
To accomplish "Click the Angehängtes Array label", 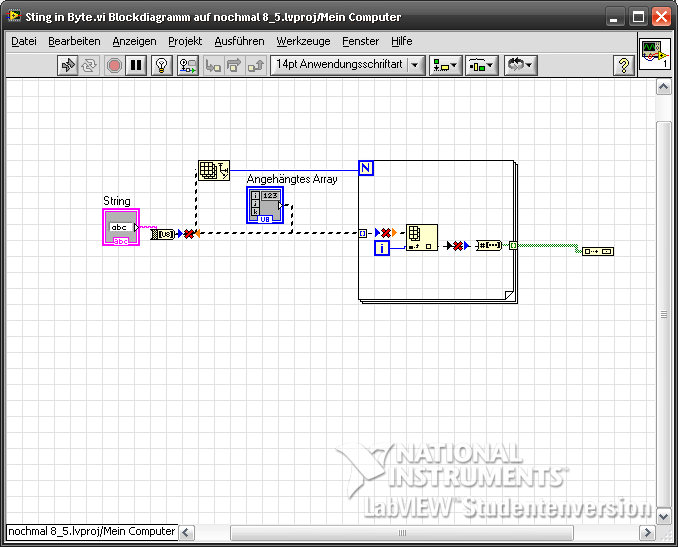I will point(292,179).
